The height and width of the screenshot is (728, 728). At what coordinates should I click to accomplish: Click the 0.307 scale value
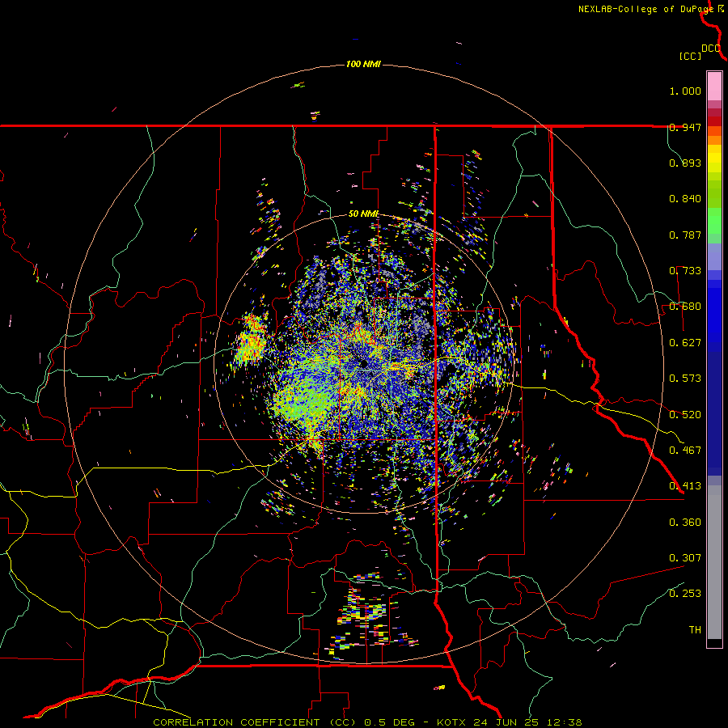click(685, 558)
